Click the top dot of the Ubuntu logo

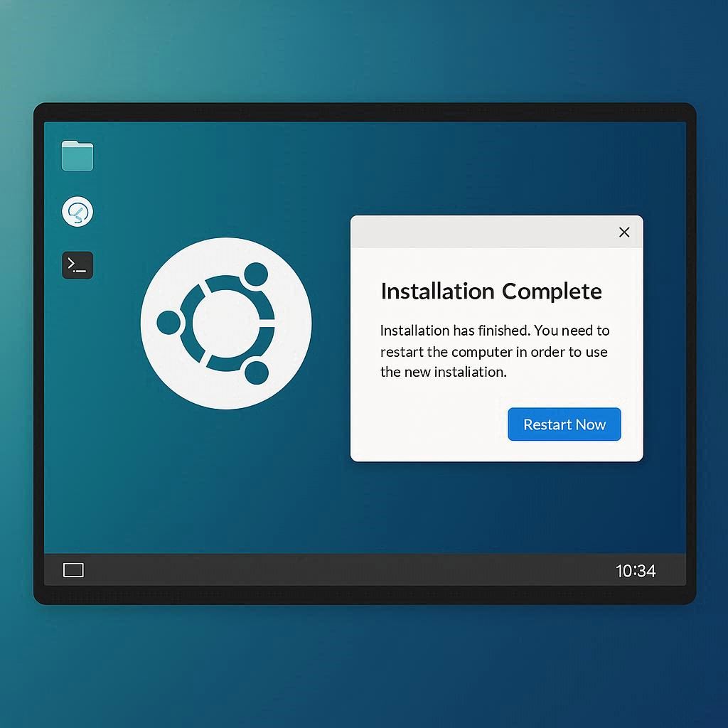click(x=255, y=274)
